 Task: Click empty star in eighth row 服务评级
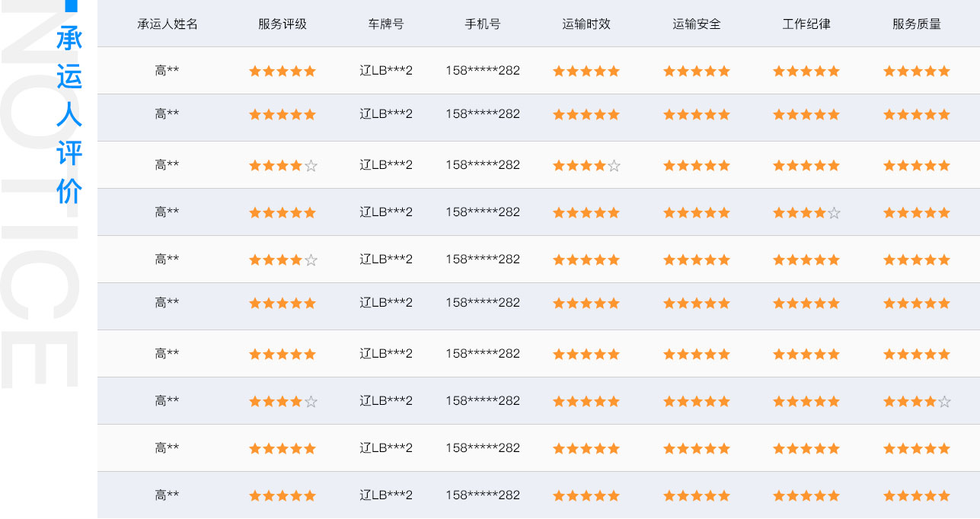(x=311, y=402)
